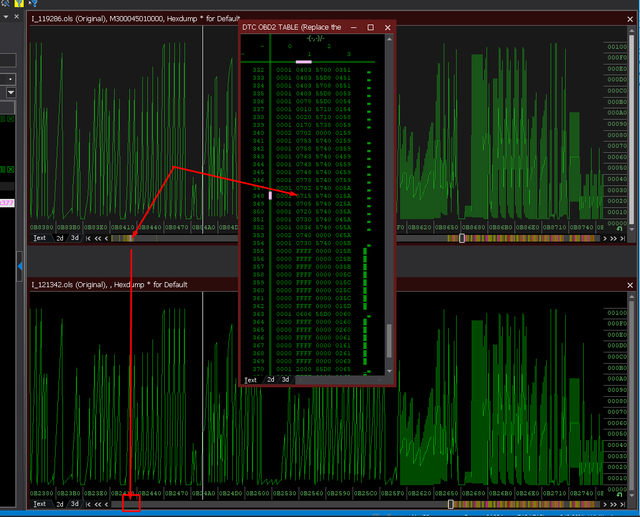The width and height of the screenshot is (640, 517).
Task: Click fast-forward (>>) arrow in top hexdump
Action: pos(613,238)
